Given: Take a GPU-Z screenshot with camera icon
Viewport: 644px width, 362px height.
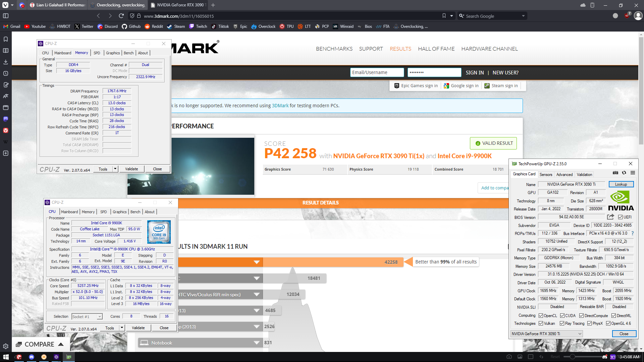Looking at the screenshot, I should (615, 173).
